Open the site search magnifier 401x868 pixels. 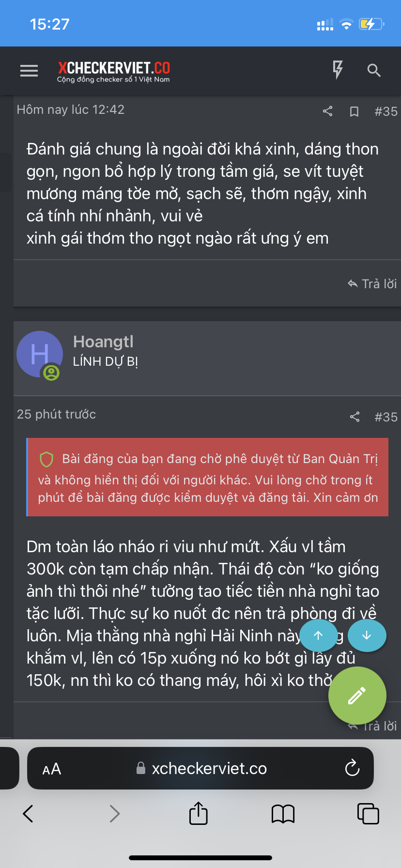click(374, 71)
